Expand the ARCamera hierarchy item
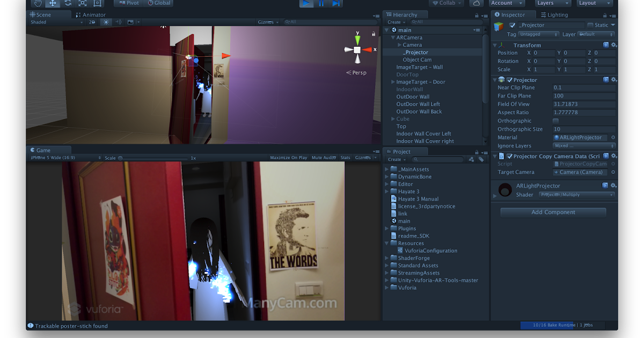 click(393, 37)
